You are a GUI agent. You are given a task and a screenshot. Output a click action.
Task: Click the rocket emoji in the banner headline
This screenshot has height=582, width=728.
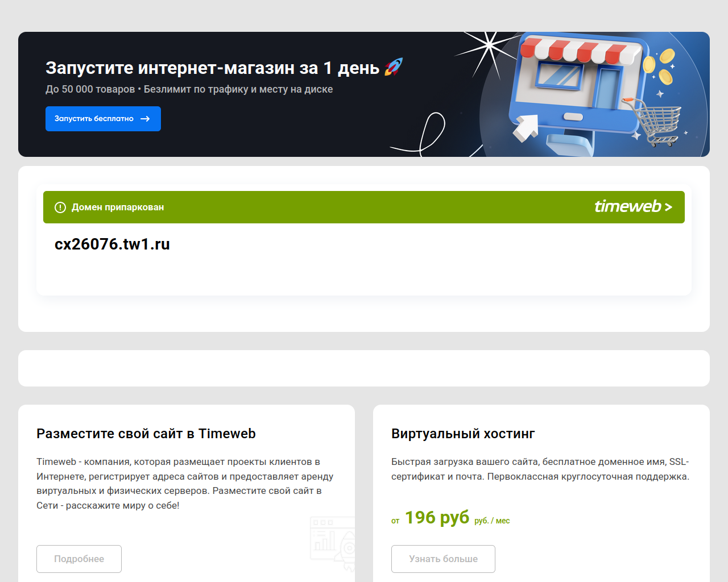tap(394, 67)
